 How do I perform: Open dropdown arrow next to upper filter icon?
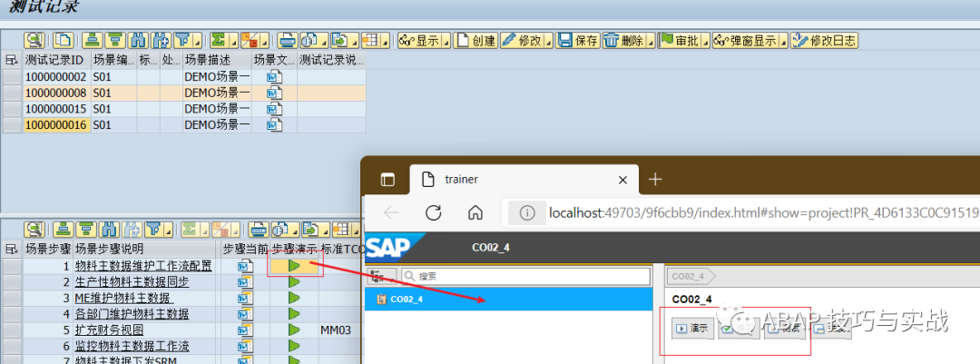(x=196, y=41)
